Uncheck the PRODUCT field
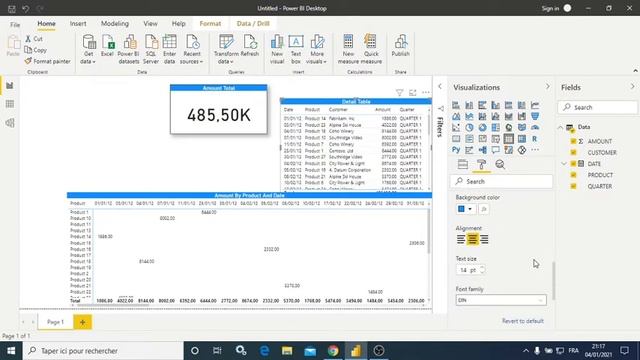This screenshot has width=640, height=360. click(573, 175)
